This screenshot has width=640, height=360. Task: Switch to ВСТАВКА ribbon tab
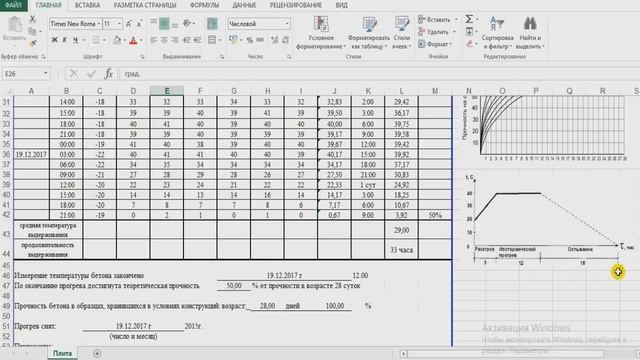click(x=87, y=5)
